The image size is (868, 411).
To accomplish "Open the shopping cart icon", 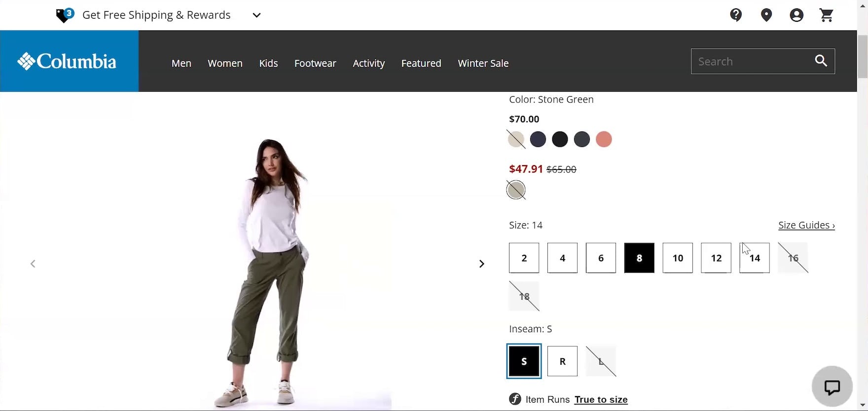I will click(x=827, y=15).
